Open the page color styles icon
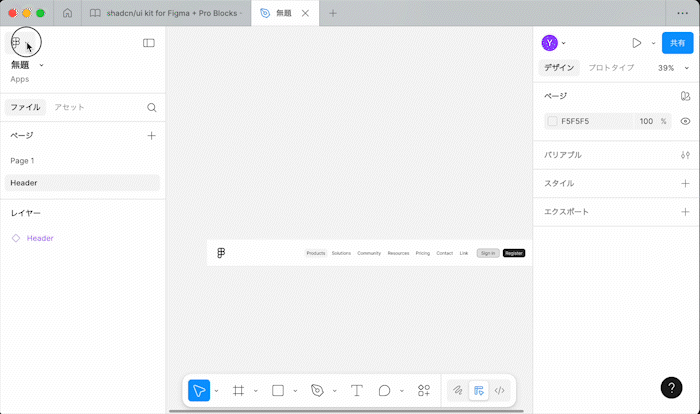This screenshot has width=700, height=414. [685, 96]
